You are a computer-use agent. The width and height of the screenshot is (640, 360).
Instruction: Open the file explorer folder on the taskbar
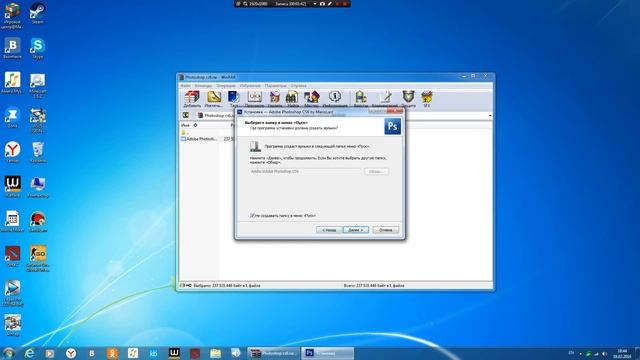[x=215, y=353]
